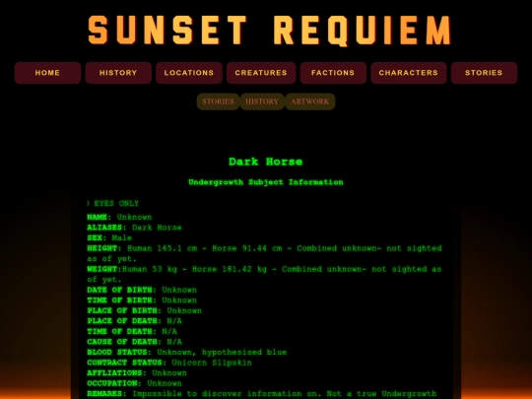Image resolution: width=532 pixels, height=399 pixels.
Task: Open the main Stories nav button
Action: [x=484, y=73]
